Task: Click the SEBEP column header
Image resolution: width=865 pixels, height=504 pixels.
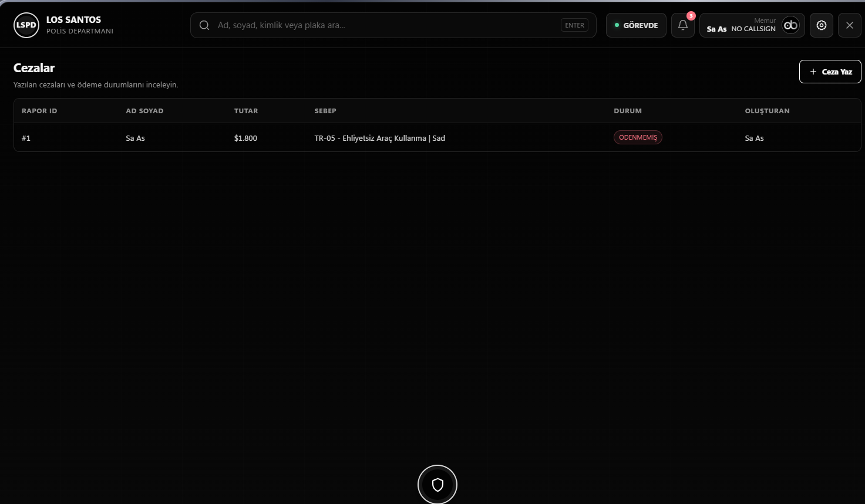Action: [325, 111]
